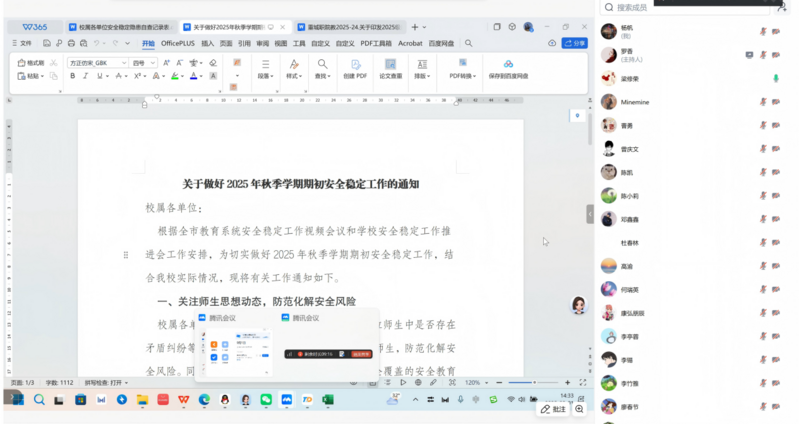
Task: Click the 批注 annotate pen button
Action: coord(553,409)
